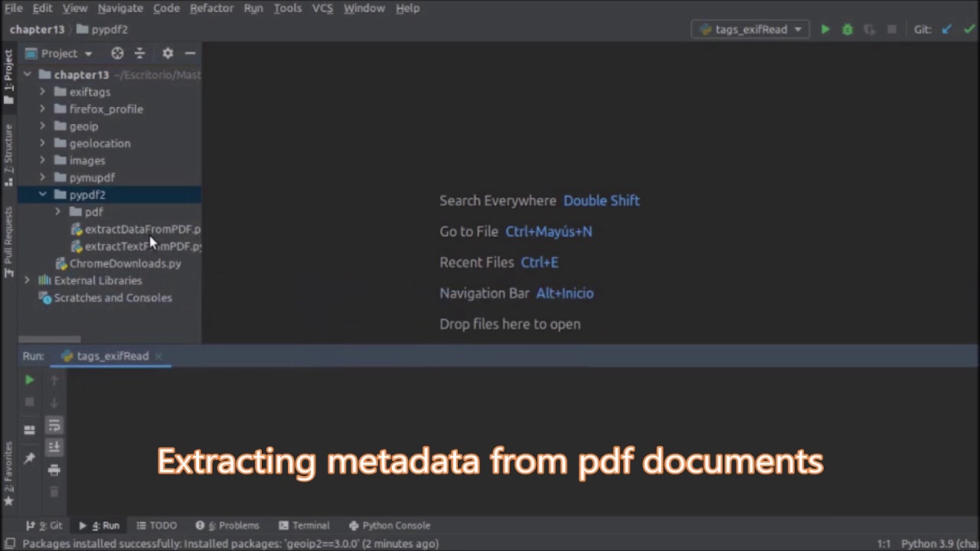Close the tags_exifRead run tab
The image size is (980, 551).
pyautogui.click(x=158, y=356)
